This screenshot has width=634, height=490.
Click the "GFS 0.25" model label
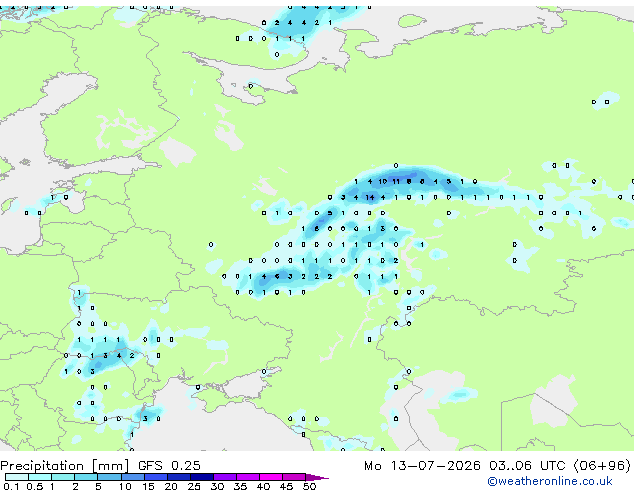pyautogui.click(x=169, y=466)
